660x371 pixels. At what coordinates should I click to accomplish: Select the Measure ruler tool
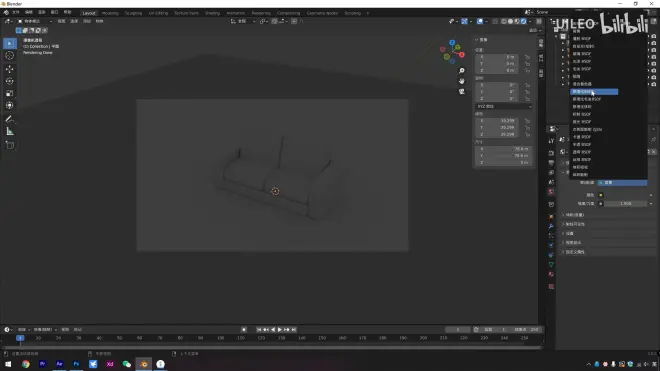pos(10,132)
